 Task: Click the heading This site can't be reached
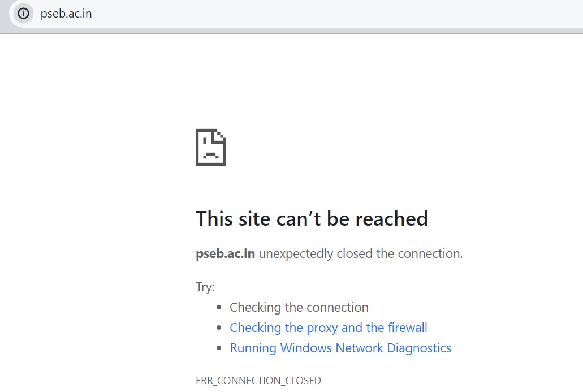[x=312, y=219]
